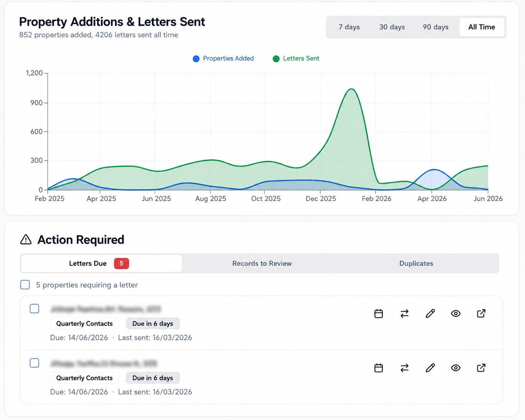Screen dimensions: 525x420
Task: Select the 30 days time range
Action: coord(392,27)
